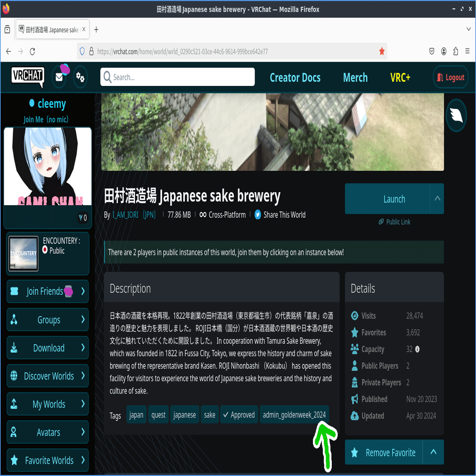Click the site padlock icon
This screenshot has height=476, width=476.
click(91, 51)
